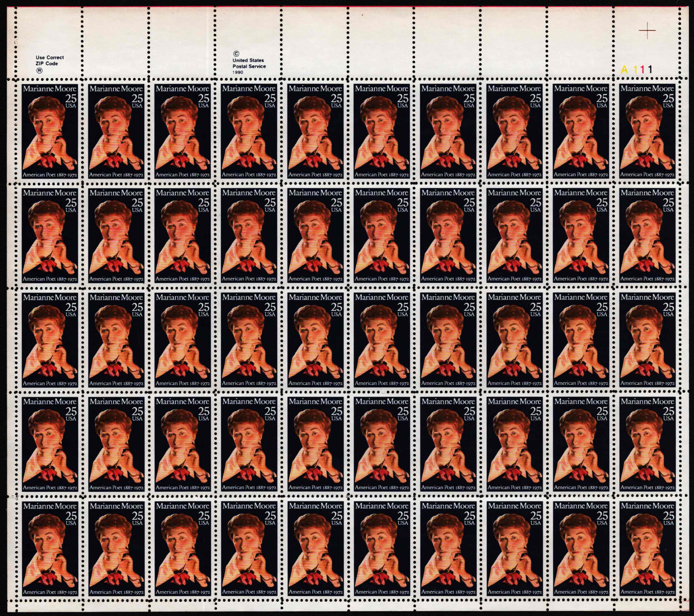Click the registered trademark ® symbol below ZIP Code
Viewport: 694px width, 616px height.
(39, 71)
